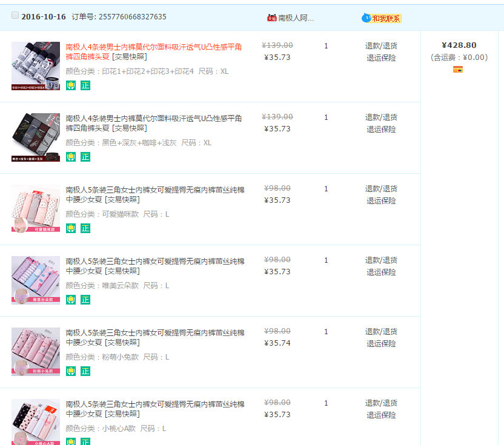Click the ¥35.74 price of 粉萌小兔款

(x=277, y=343)
